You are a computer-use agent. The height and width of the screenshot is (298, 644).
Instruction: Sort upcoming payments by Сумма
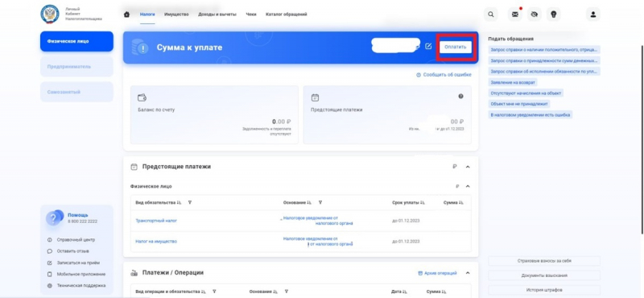[x=461, y=203]
